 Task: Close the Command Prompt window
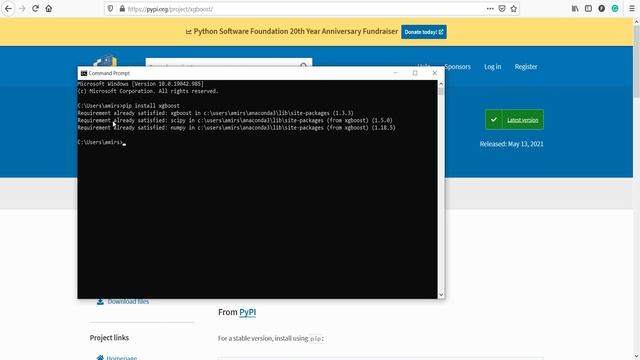tap(434, 73)
